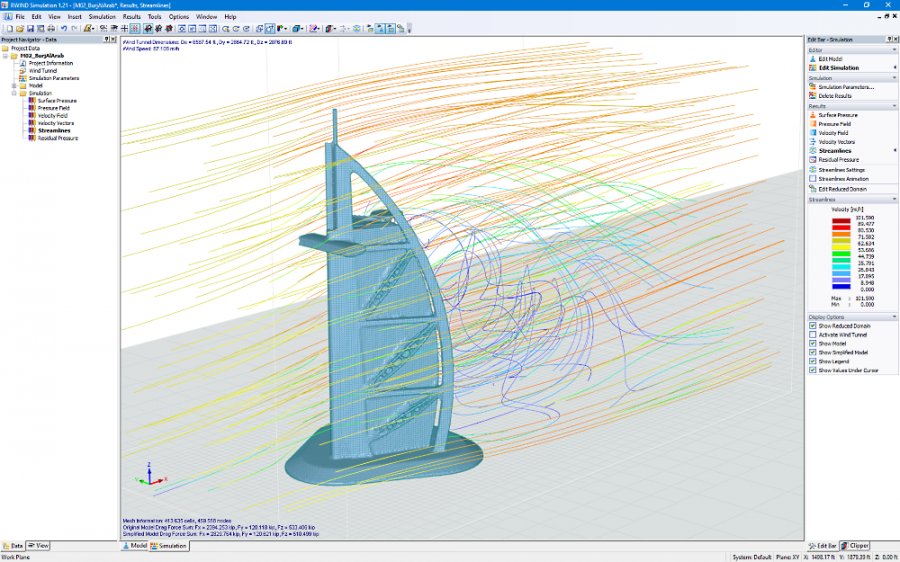Click the XYZ coordinate axes gizmo

click(150, 474)
